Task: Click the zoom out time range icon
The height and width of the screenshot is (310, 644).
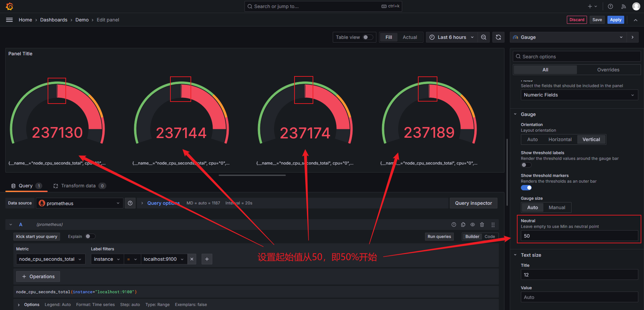Action: click(x=484, y=37)
